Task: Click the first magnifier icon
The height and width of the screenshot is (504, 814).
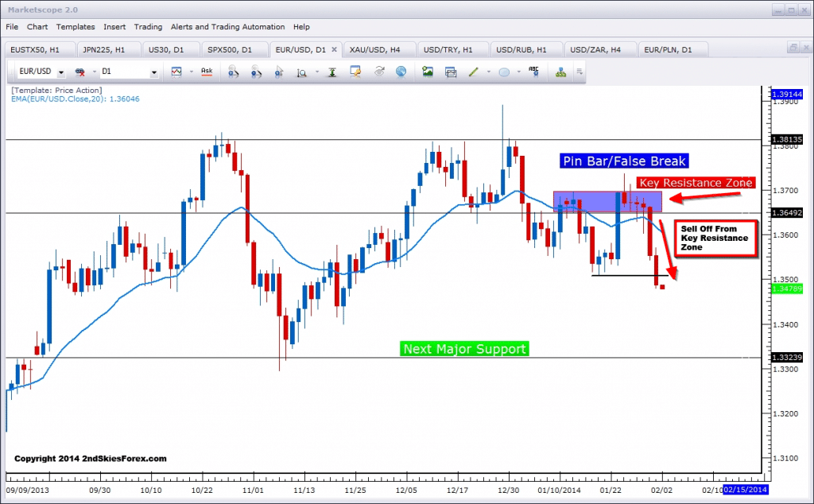Action: click(x=233, y=72)
